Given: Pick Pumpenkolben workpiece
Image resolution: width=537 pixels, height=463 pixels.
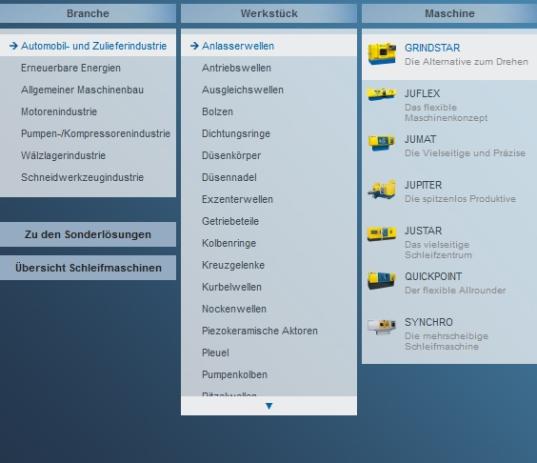Looking at the screenshot, I should point(235,375).
